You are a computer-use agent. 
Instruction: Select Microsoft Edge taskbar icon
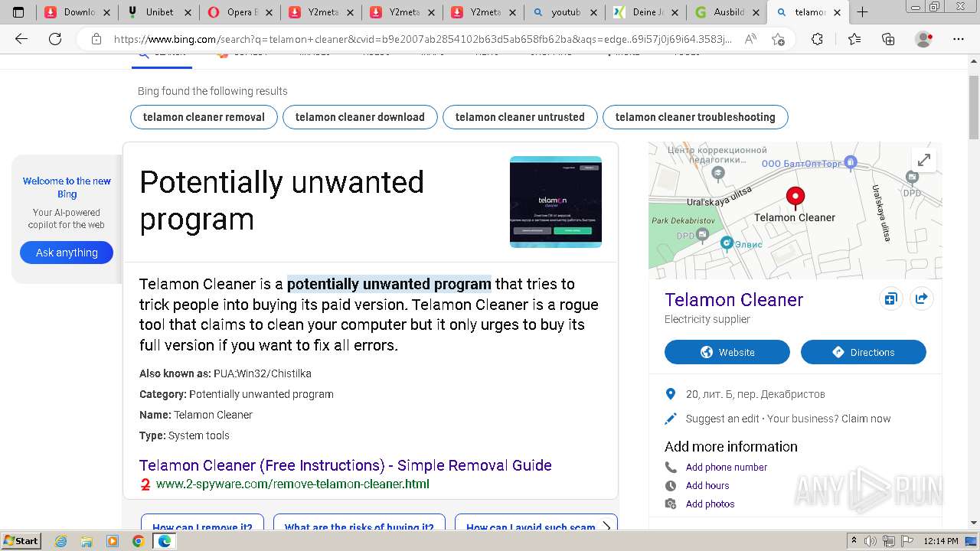pos(164,541)
